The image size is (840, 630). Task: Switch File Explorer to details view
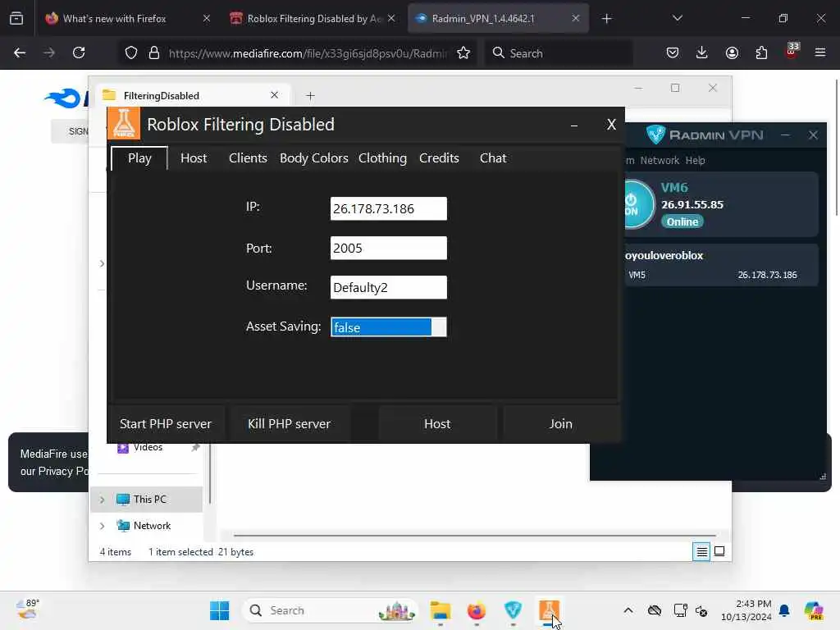[x=701, y=551]
